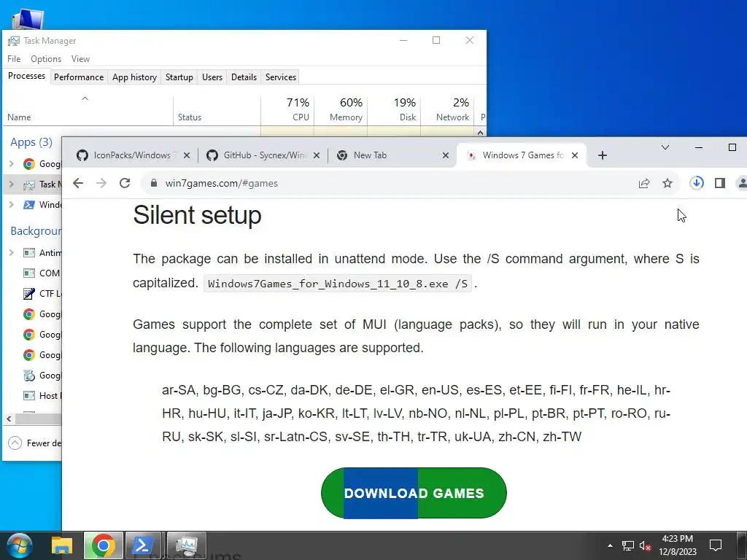Close the Windows 7 Games tab
This screenshot has height=560, width=747.
(x=575, y=155)
